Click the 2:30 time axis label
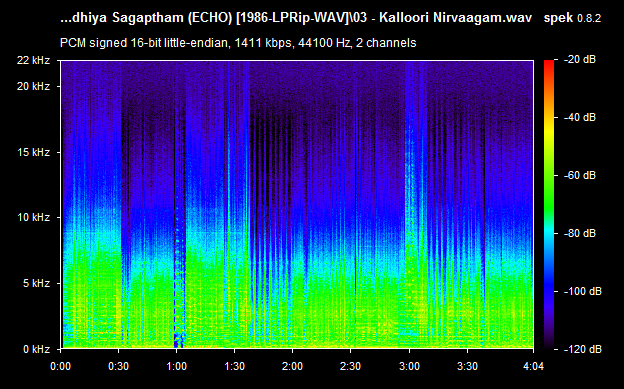 pos(351,366)
